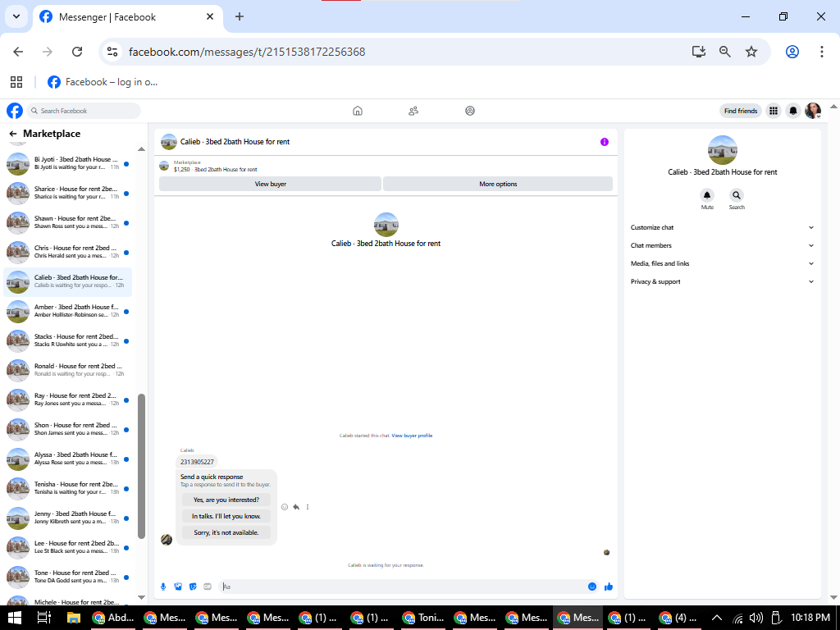Click More options button
840x630 pixels.
click(498, 184)
